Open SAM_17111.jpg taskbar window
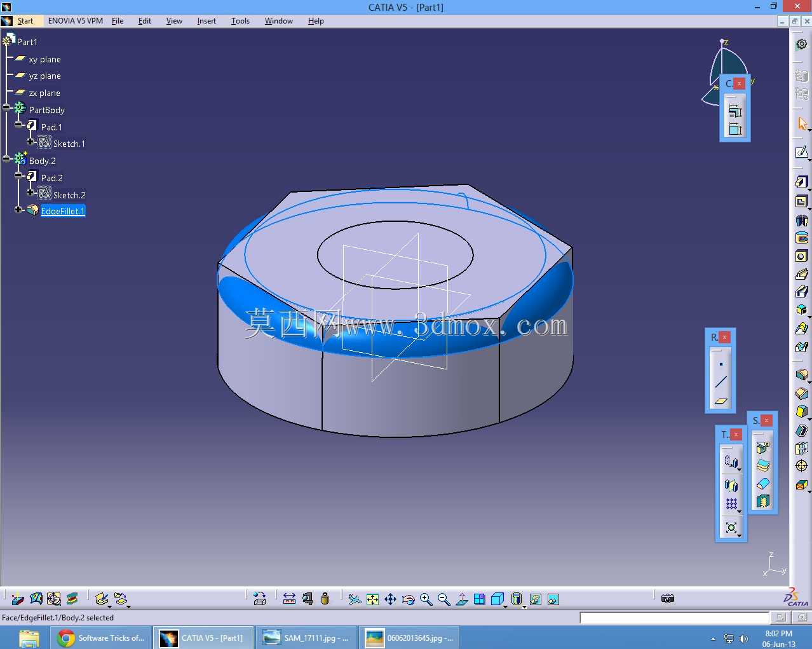The image size is (812, 649). tap(306, 638)
